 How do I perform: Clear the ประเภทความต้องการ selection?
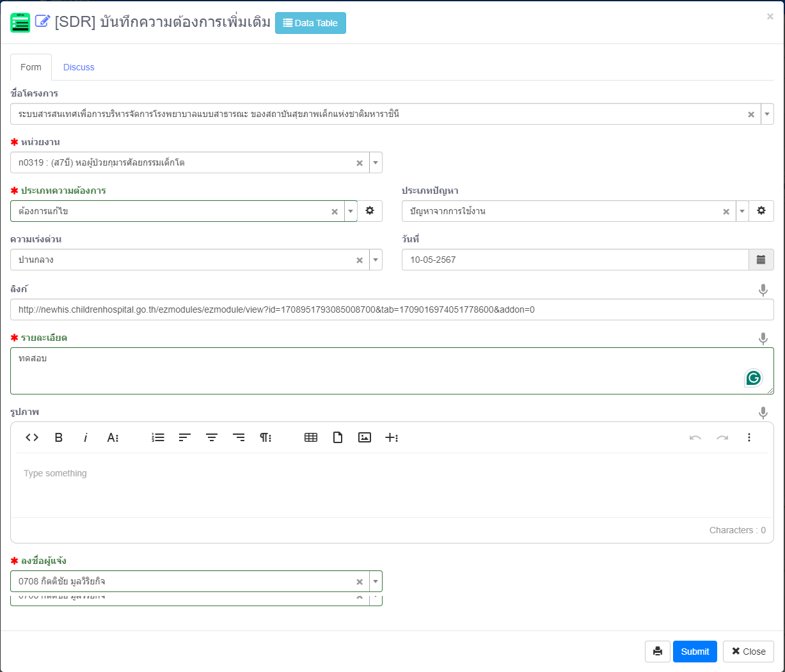(334, 212)
